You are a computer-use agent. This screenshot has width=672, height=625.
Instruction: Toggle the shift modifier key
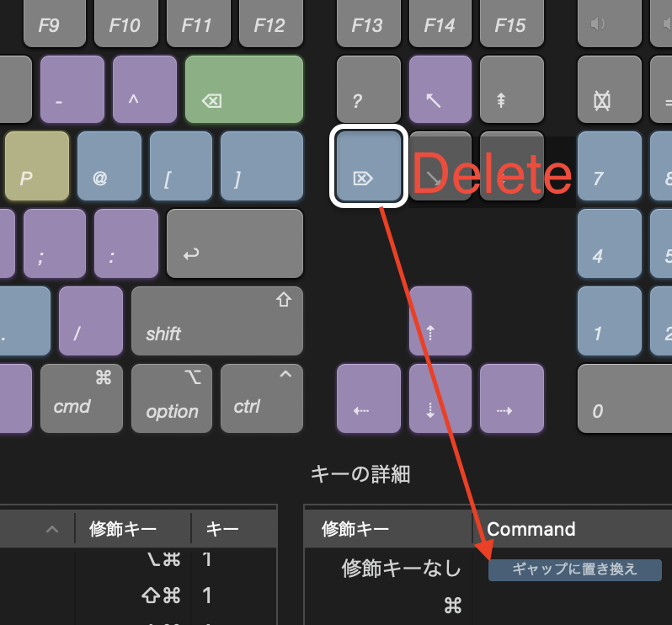point(217,321)
